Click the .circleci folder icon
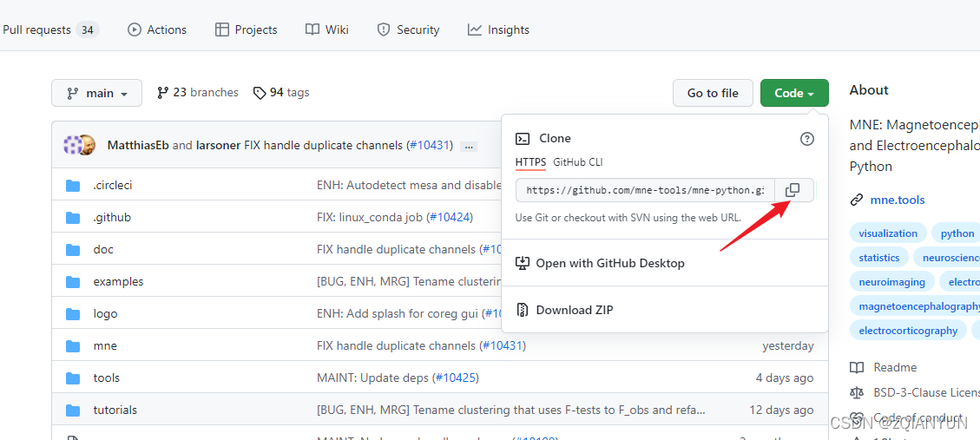Image resolution: width=980 pixels, height=440 pixels. tap(74, 185)
